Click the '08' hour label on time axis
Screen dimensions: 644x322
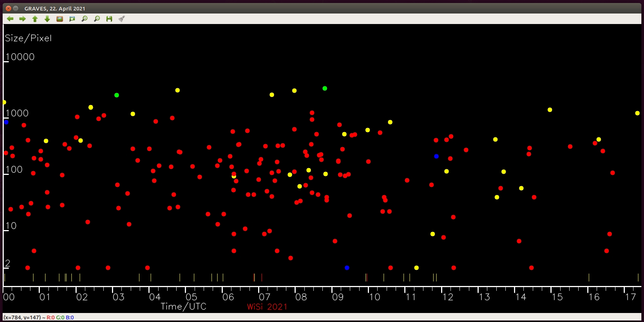click(x=301, y=297)
